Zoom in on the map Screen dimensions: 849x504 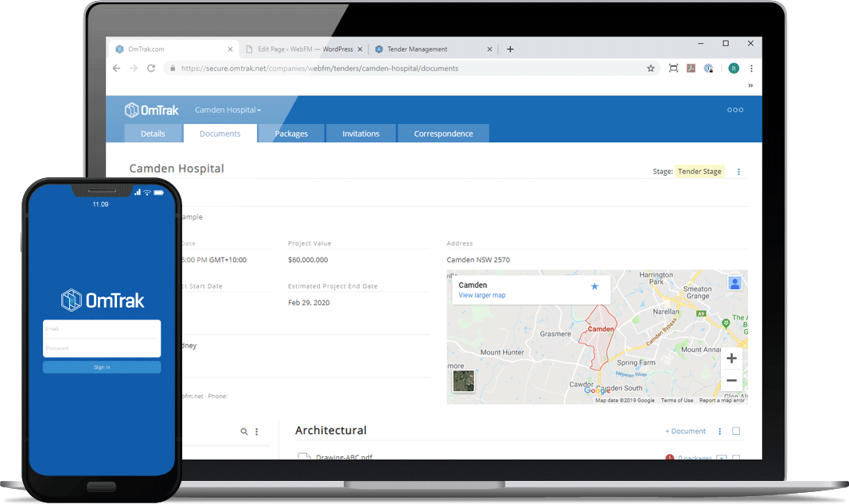coord(731,359)
